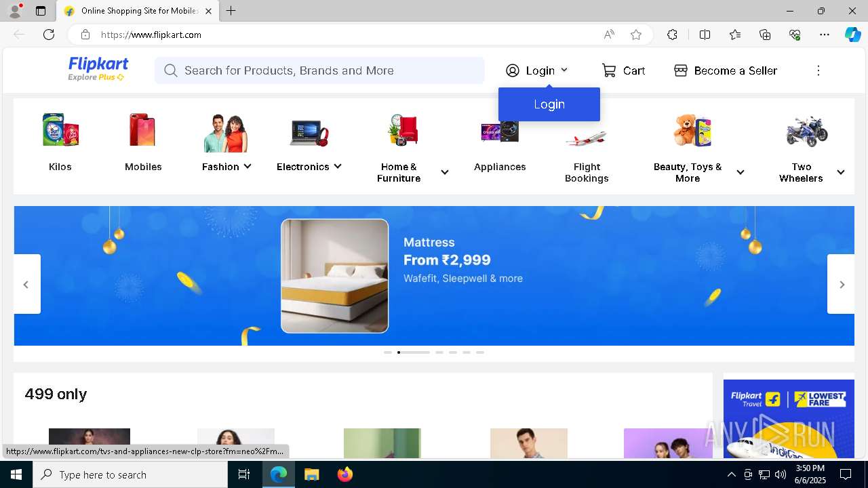Launch Firefox from the taskbar
This screenshot has width=868, height=488.
[x=345, y=474]
